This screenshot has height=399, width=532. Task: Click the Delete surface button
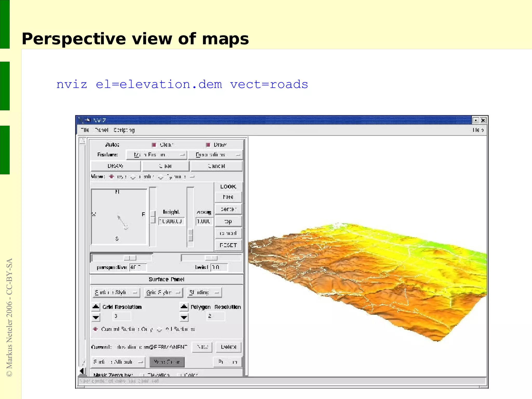(x=229, y=347)
